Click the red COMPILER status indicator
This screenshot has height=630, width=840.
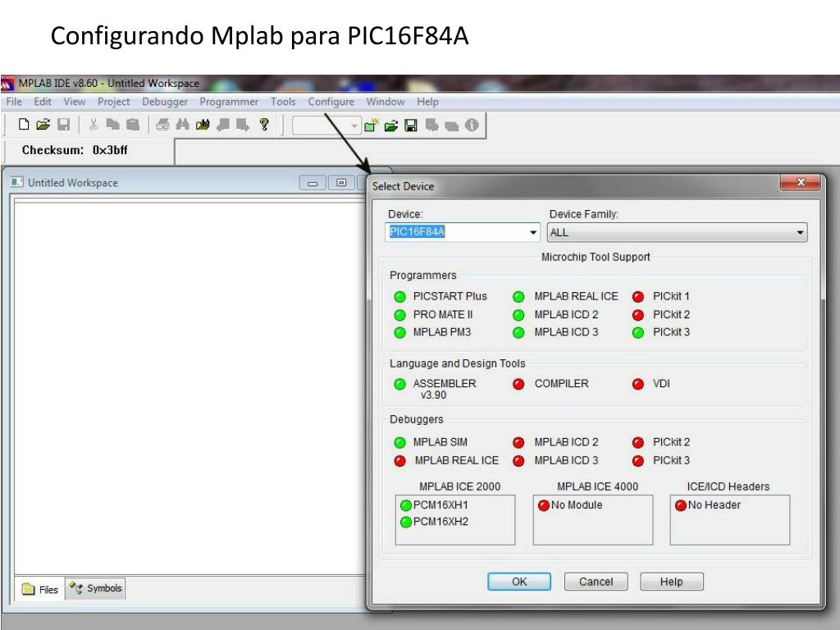coord(518,384)
